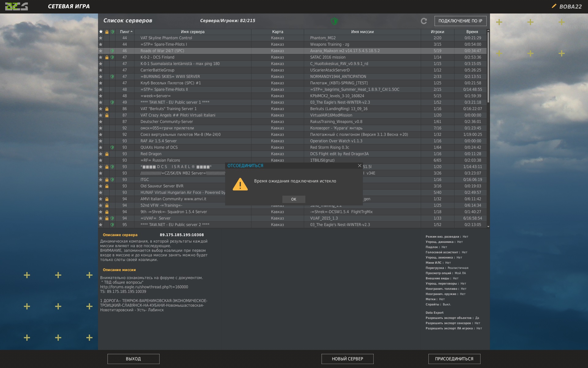Click ВЫХОД button

tap(133, 359)
